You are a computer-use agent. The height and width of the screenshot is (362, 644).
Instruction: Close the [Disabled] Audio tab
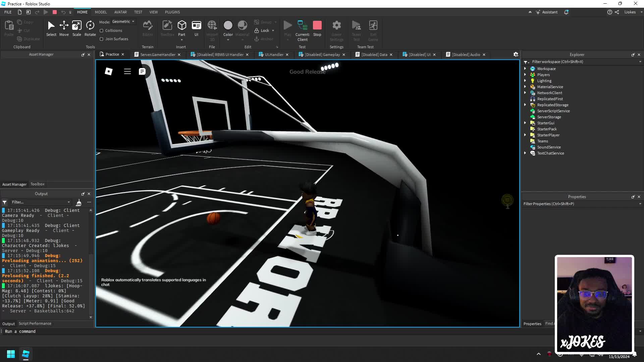click(x=484, y=55)
